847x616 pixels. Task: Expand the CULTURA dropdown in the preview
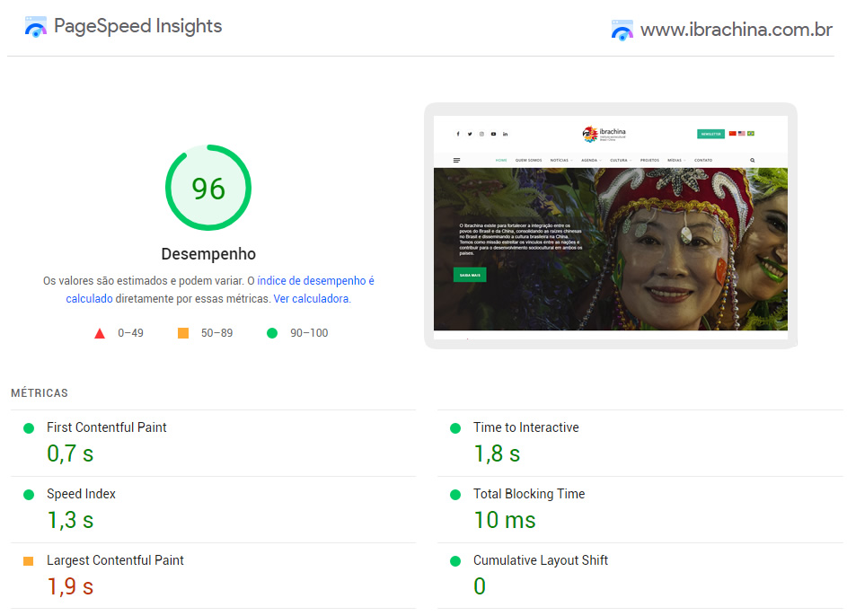pos(621,161)
